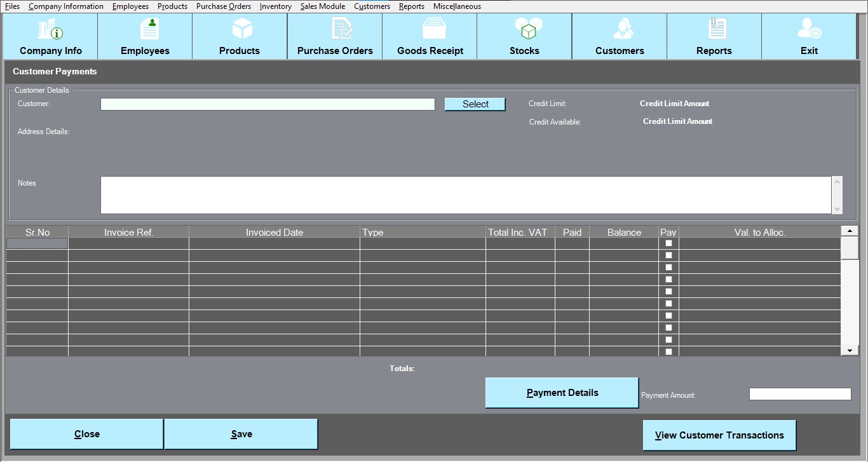Enable the Pay checkbox in third row
868x462 pixels.
click(x=668, y=268)
